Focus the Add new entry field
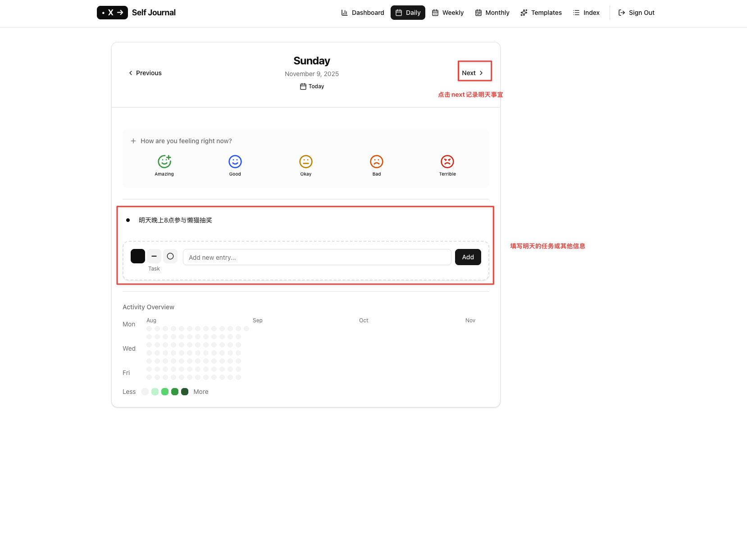This screenshot has height=560, width=747. [317, 257]
